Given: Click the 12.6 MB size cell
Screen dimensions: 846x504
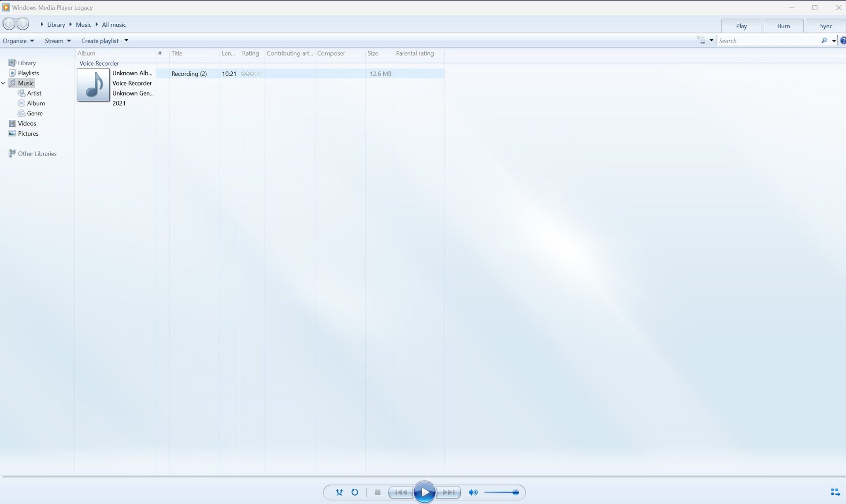Looking at the screenshot, I should pos(380,74).
